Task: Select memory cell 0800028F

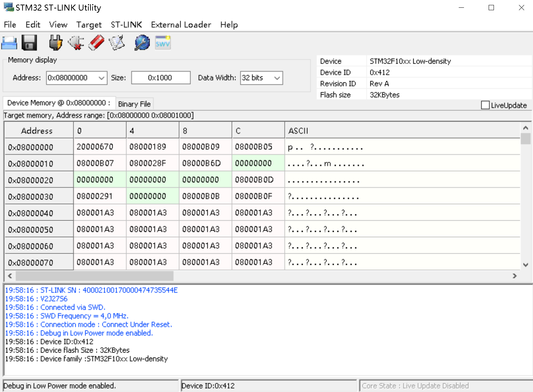Action: (153, 163)
